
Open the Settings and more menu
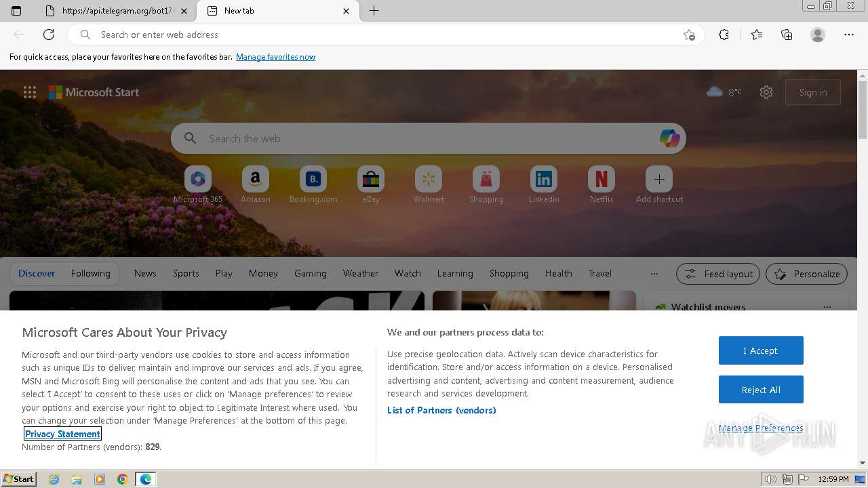(x=849, y=35)
